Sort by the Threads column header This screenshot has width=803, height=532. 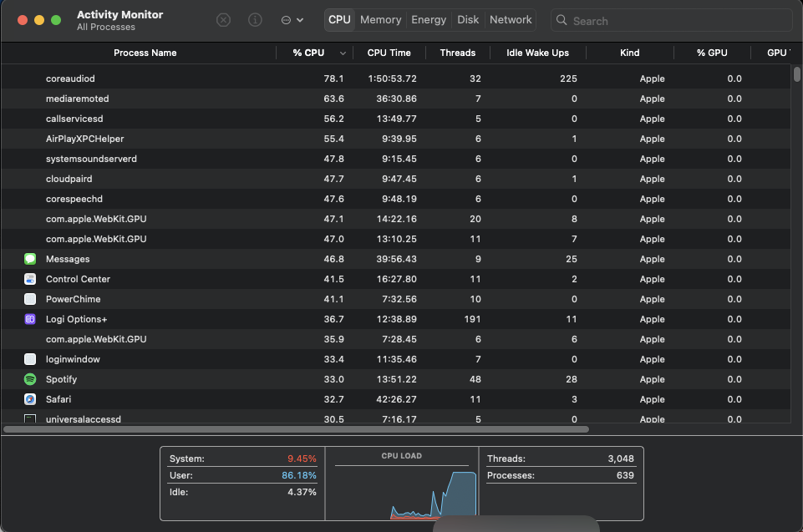tap(457, 53)
